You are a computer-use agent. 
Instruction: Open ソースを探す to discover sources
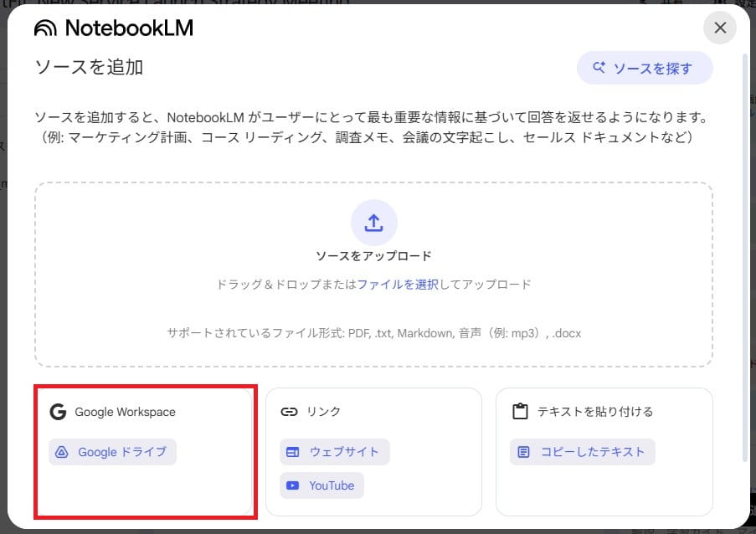pos(645,67)
